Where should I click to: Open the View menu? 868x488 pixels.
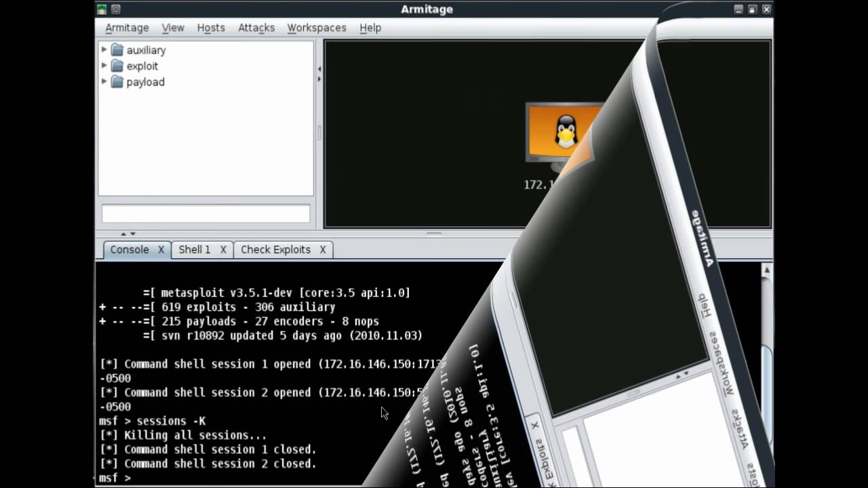click(173, 28)
